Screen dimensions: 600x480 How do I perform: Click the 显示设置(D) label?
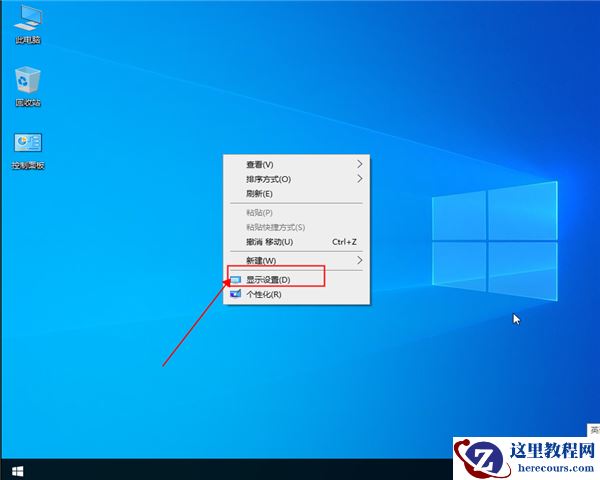pyautogui.click(x=268, y=280)
